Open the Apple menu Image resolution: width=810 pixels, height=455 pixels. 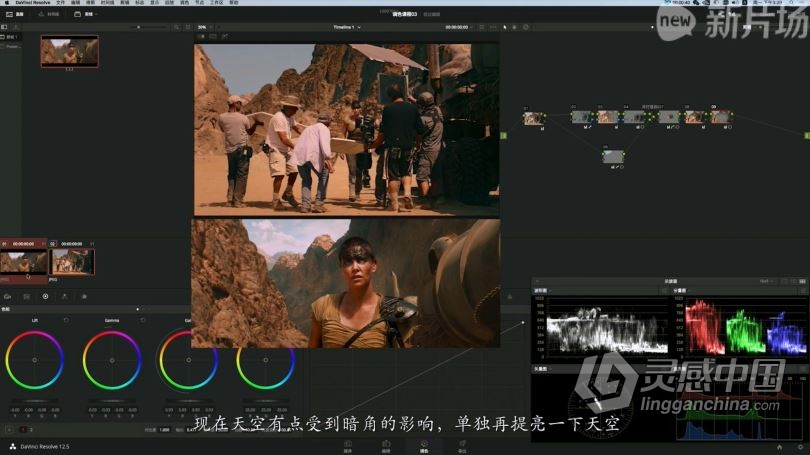click(7, 3)
